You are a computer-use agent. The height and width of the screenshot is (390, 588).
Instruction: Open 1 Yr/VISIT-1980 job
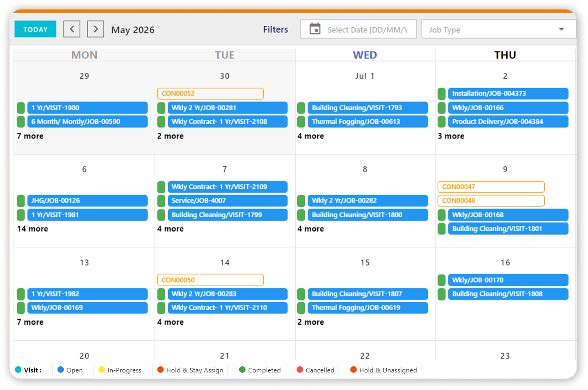87,108
